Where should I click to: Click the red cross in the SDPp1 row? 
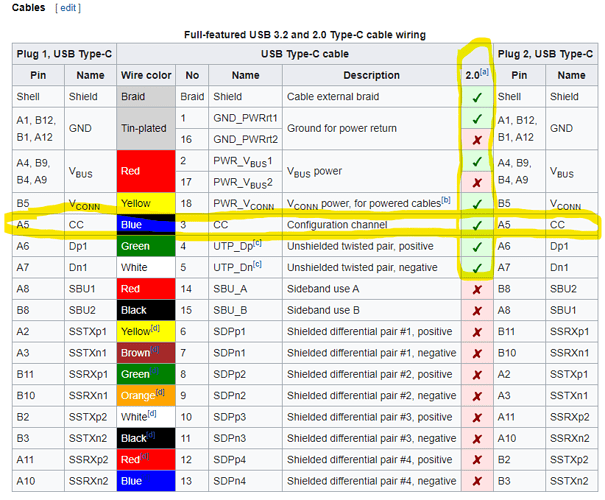[x=477, y=332]
